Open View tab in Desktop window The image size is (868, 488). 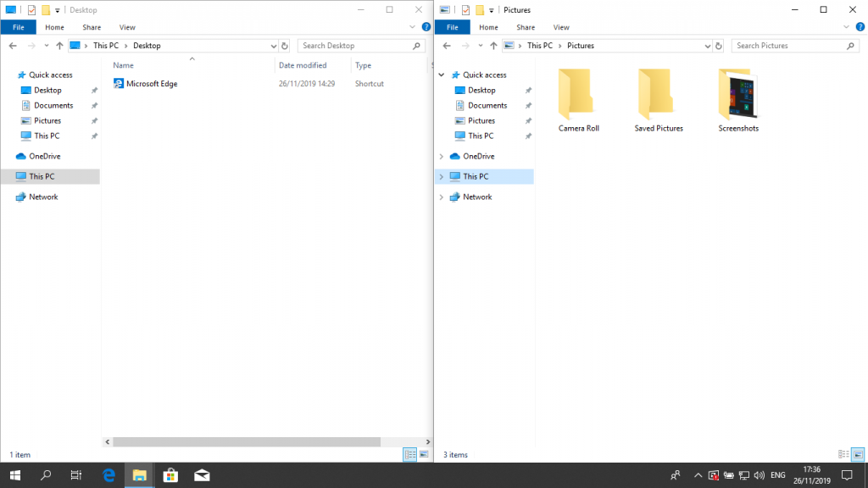(127, 27)
